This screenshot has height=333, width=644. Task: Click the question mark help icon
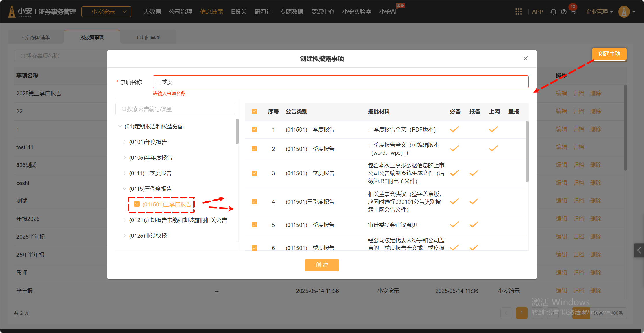tap(563, 12)
